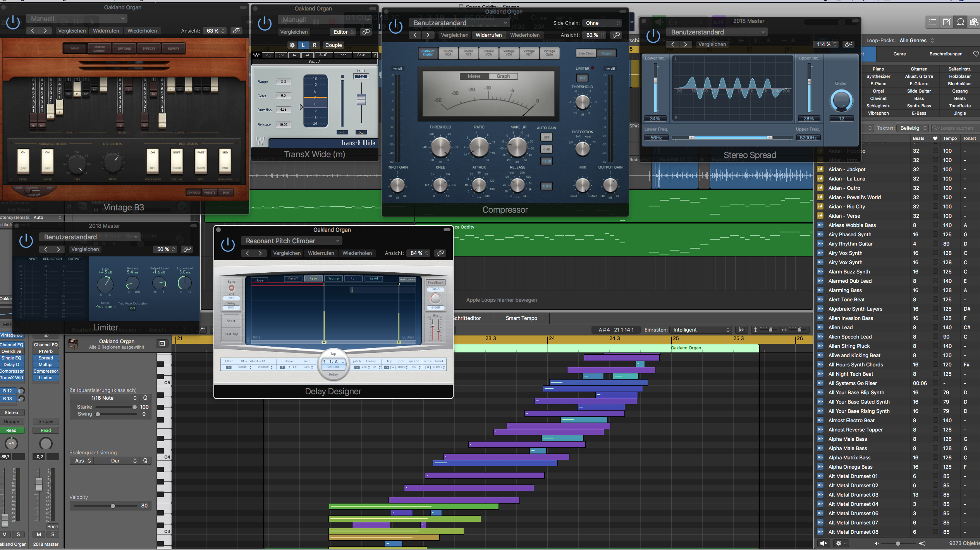Click previous preset arrow in Delay Designer
The image size is (980, 550).
point(248,253)
